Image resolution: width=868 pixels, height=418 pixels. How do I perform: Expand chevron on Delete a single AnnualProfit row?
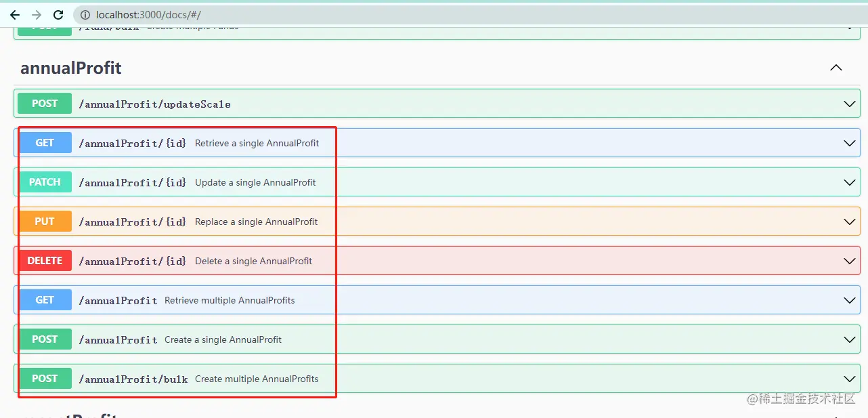point(850,262)
